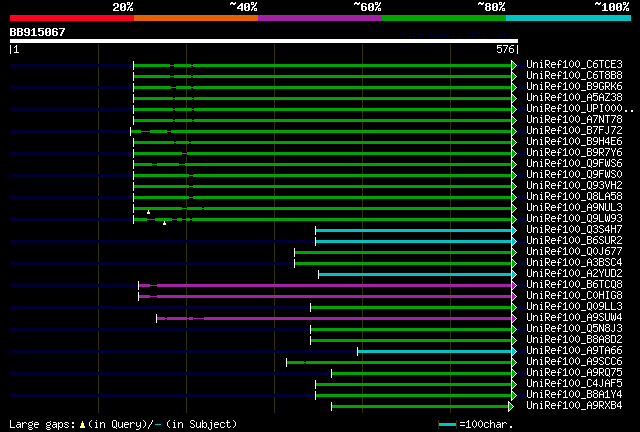The width and height of the screenshot is (640, 432).
Task: Select the UniRef100_Q0J677 label
Action: point(574,252)
